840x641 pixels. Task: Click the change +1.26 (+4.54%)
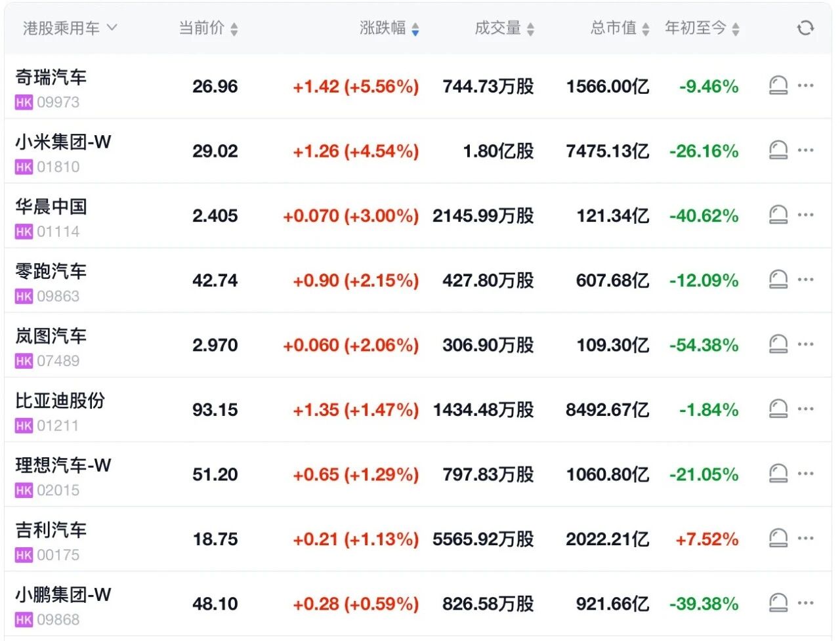[x=356, y=152]
